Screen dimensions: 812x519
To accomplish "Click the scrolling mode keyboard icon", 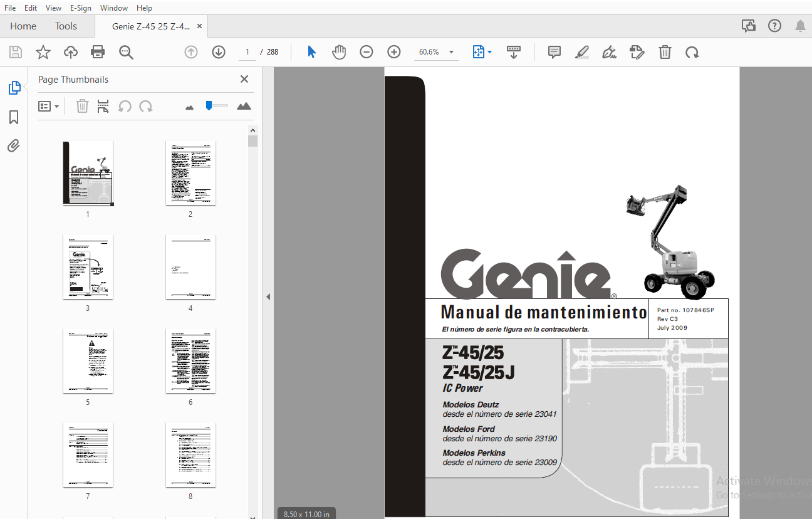I will pos(514,52).
